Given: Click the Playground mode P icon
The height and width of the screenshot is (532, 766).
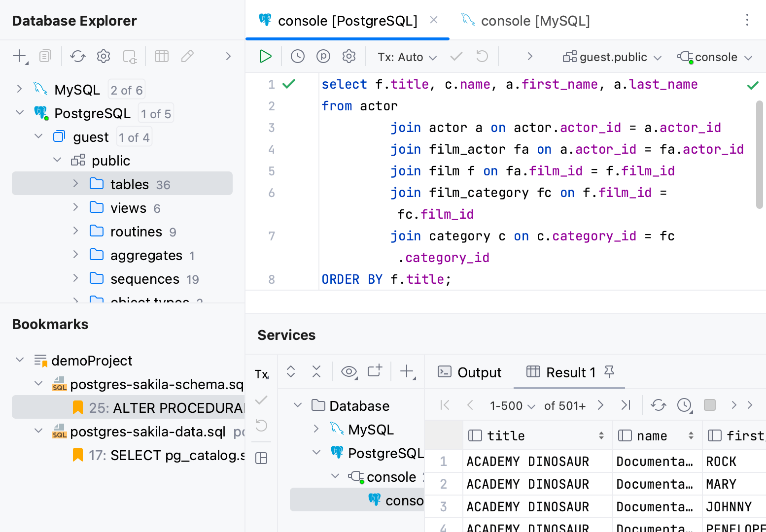Looking at the screenshot, I should tap(323, 57).
